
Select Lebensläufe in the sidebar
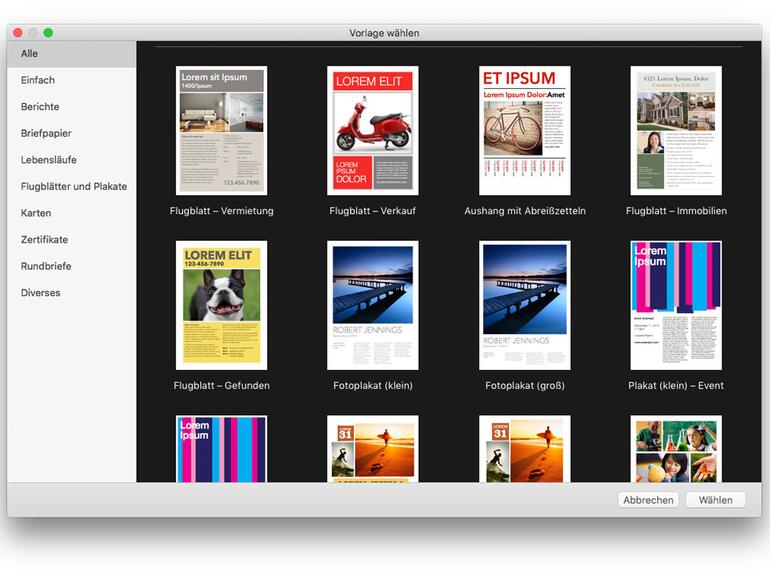(x=49, y=160)
